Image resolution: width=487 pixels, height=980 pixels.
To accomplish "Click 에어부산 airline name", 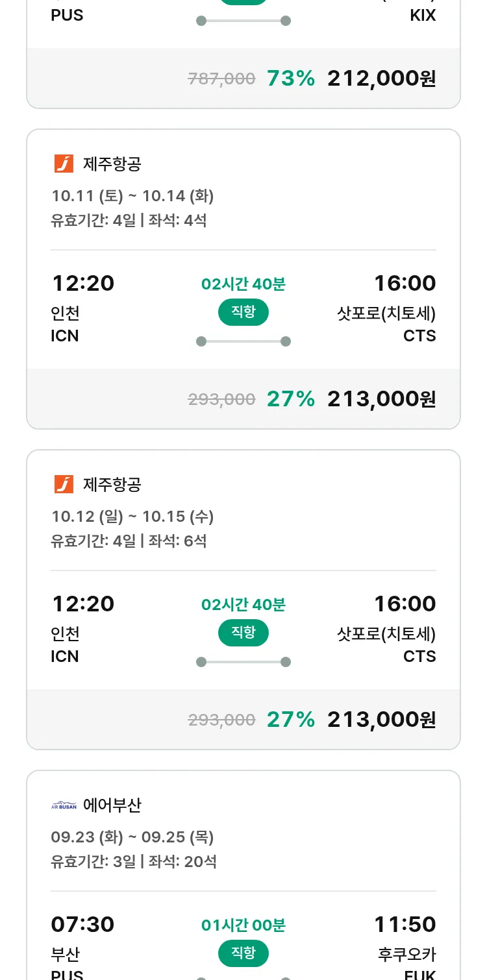I will click(x=112, y=805).
